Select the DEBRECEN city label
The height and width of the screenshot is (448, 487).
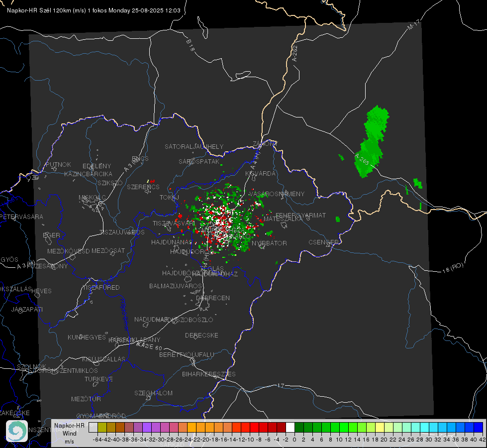213,298
